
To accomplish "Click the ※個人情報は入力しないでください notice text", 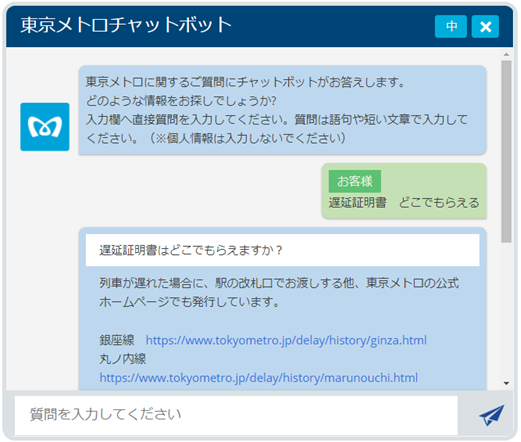I will coord(248,138).
